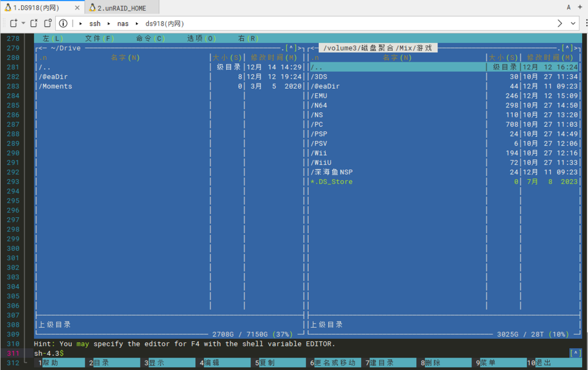Screen dimensions: 588x370
Task: Open the 左(L) menu
Action: (52, 38)
